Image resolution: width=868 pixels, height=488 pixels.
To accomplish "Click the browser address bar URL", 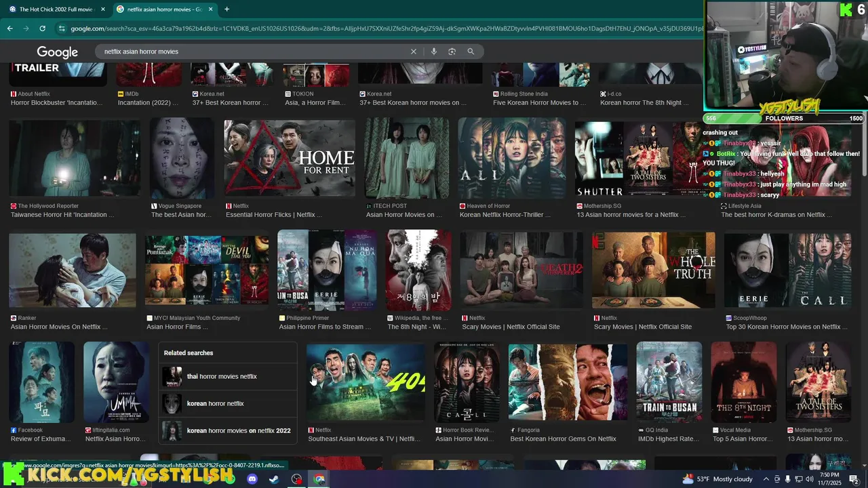I will pos(387,28).
